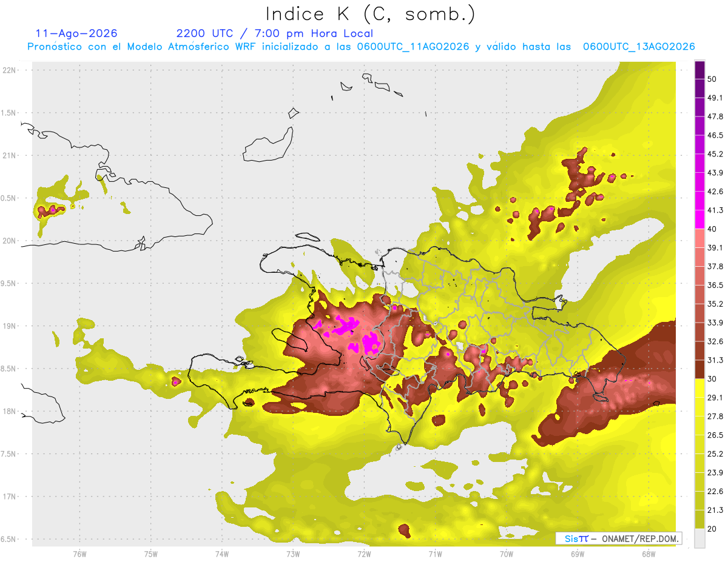Click the "Pronostico con el Modelo Atmosferico WRF" line
The image size is (728, 562).
360,47
